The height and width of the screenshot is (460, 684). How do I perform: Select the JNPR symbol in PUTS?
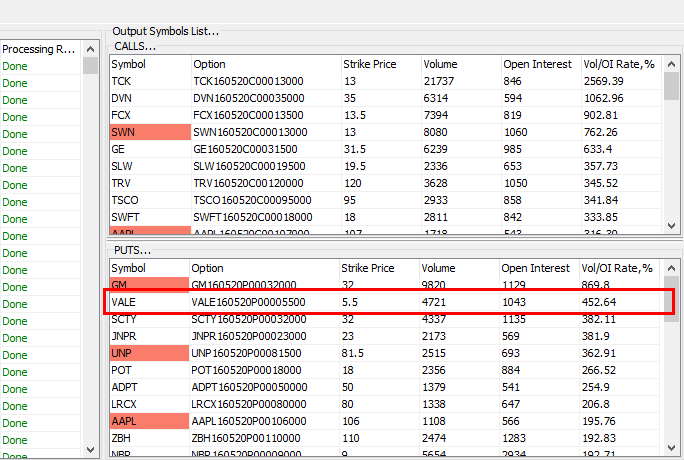point(123,336)
